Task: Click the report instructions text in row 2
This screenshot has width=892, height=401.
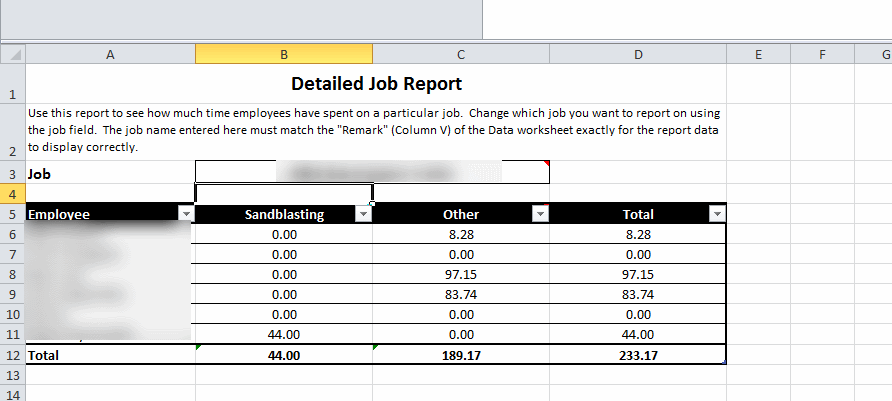Action: [374, 130]
